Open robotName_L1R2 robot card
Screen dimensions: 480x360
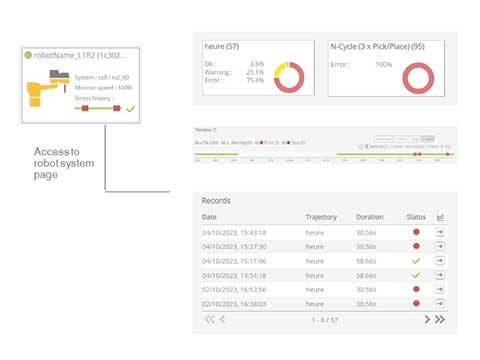coord(81,85)
